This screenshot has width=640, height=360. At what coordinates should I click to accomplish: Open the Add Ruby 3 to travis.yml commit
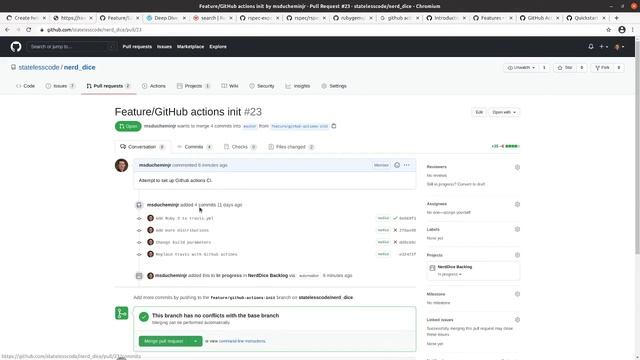click(184, 218)
